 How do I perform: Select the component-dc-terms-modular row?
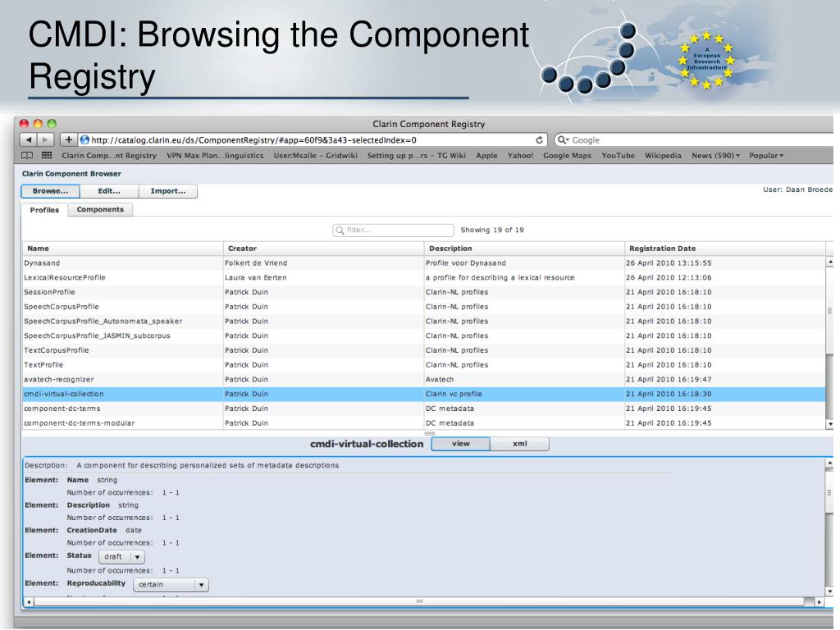tap(423, 422)
